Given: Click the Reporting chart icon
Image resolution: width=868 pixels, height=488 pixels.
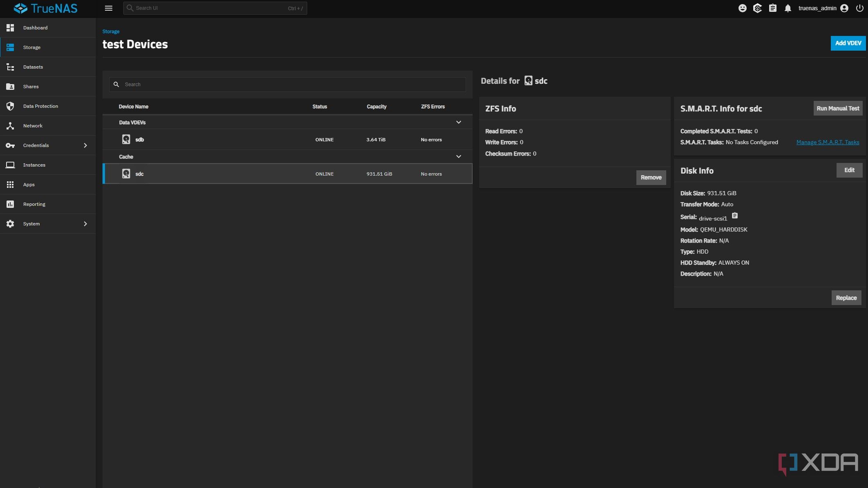Looking at the screenshot, I should (10, 204).
